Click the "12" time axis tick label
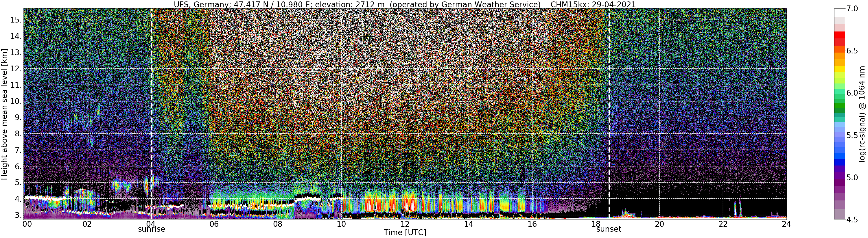868x238 pixels. 405,224
